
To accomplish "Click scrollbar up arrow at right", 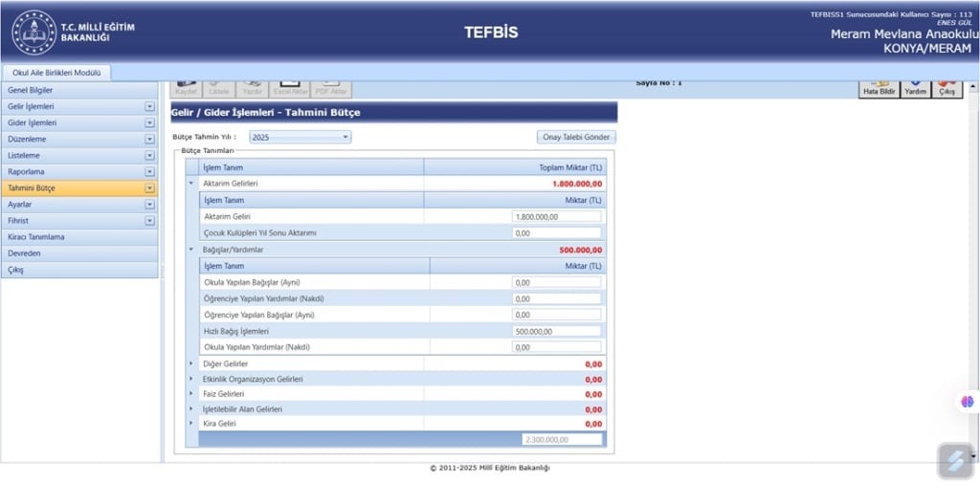I will click(x=973, y=88).
